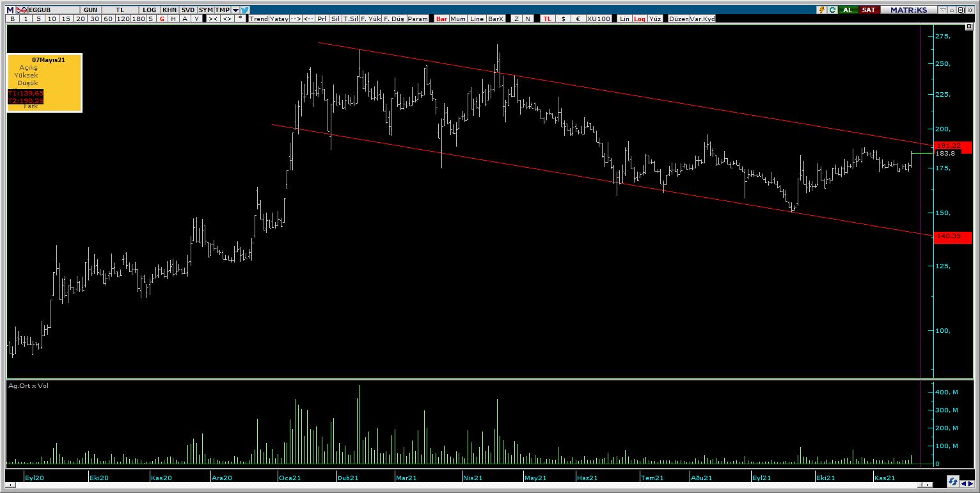Open the Param settings
Viewport: 980px width, 493px height.
(x=418, y=19)
